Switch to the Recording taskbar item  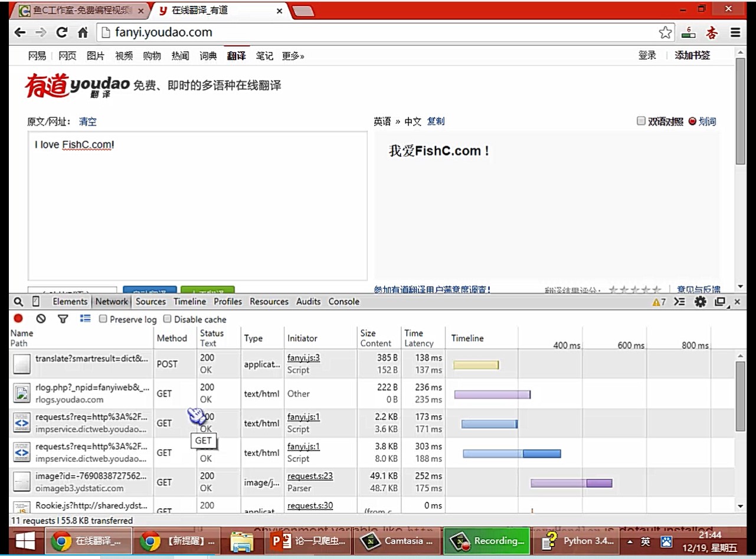tap(487, 541)
